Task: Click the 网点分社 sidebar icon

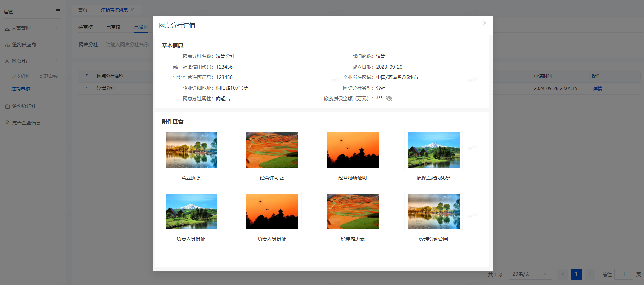Action: [x=7, y=61]
